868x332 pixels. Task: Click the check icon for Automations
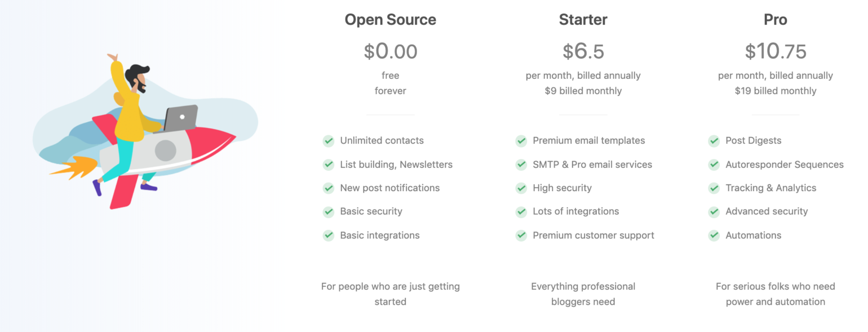(714, 236)
